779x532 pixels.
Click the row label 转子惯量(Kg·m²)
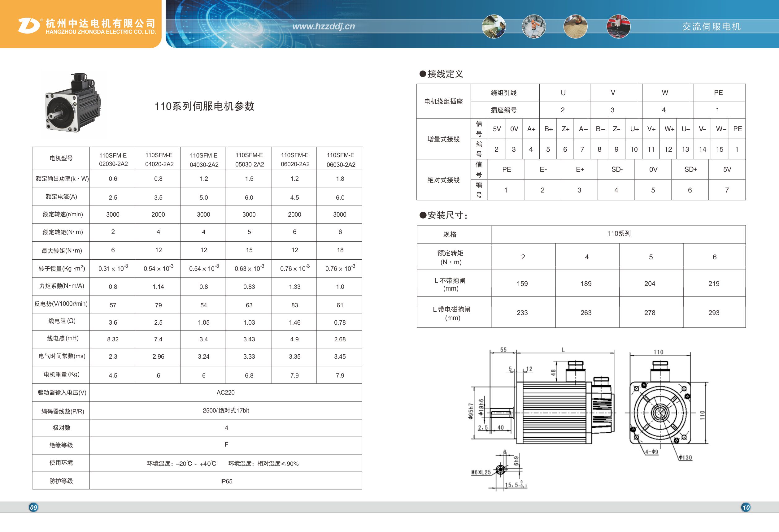click(62, 268)
